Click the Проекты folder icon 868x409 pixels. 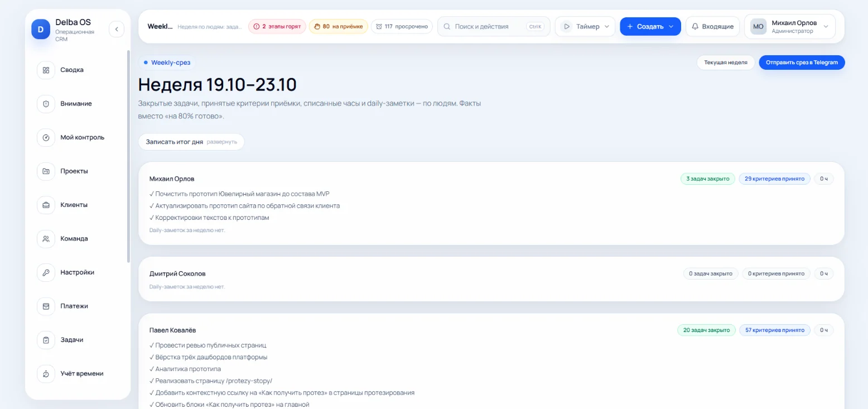(46, 171)
